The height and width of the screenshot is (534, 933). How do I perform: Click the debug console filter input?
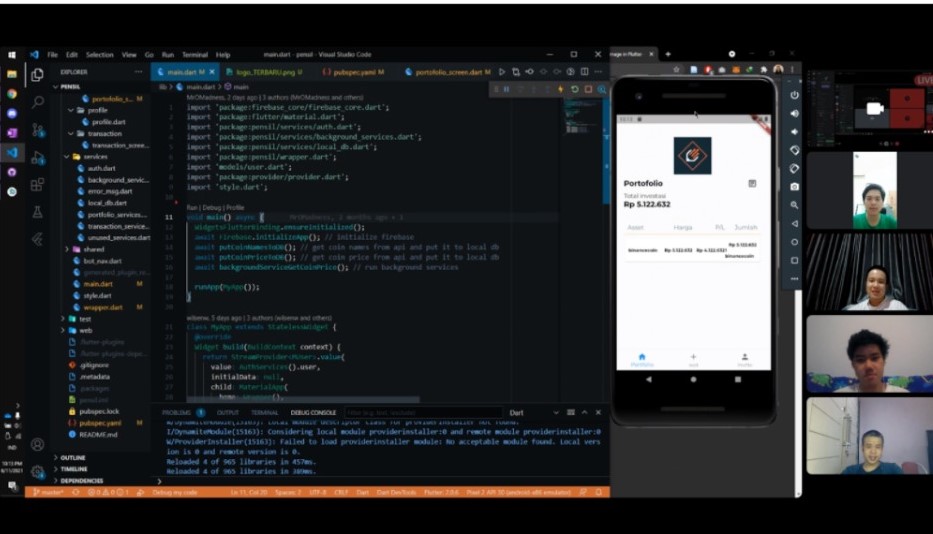[x=420, y=412]
